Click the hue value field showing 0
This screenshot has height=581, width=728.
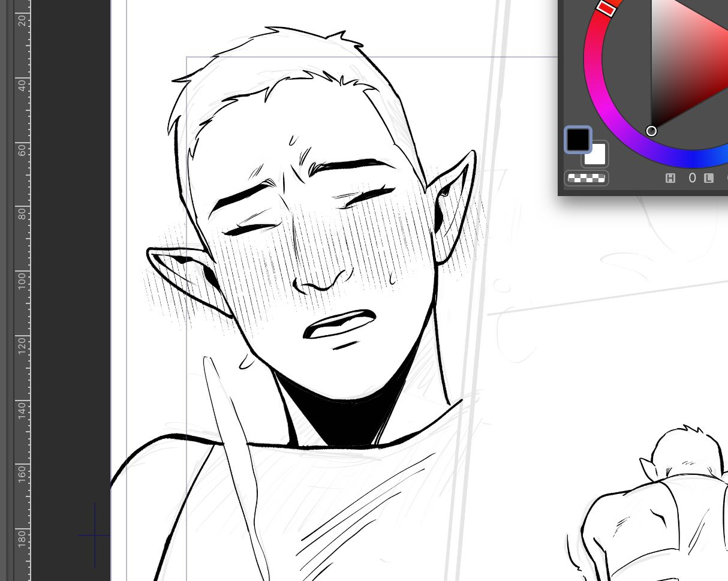tap(691, 178)
